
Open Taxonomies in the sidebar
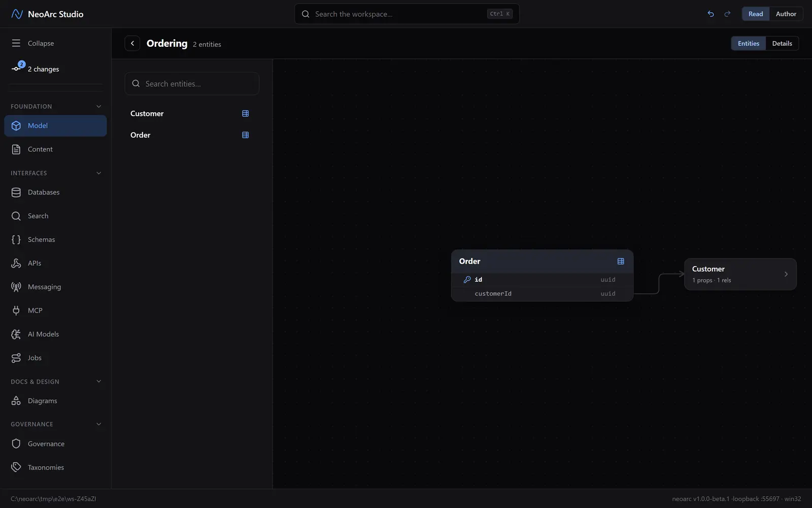tap(55, 467)
